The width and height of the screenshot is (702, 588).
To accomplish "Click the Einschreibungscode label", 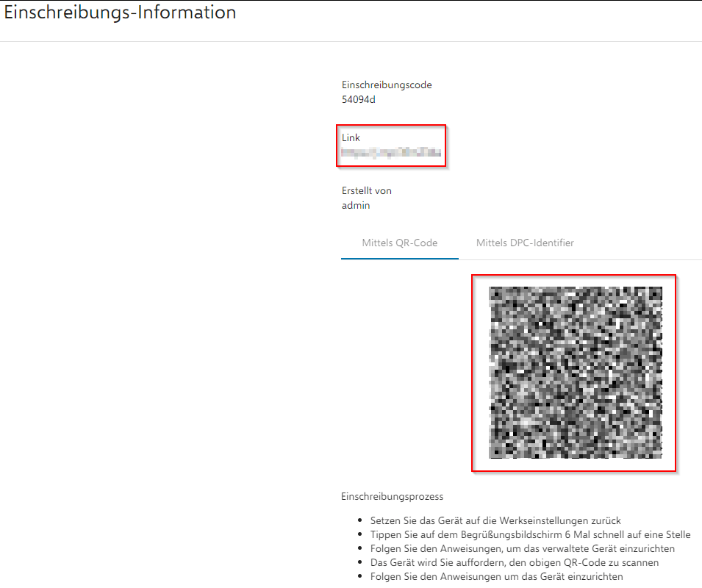I will 387,85.
